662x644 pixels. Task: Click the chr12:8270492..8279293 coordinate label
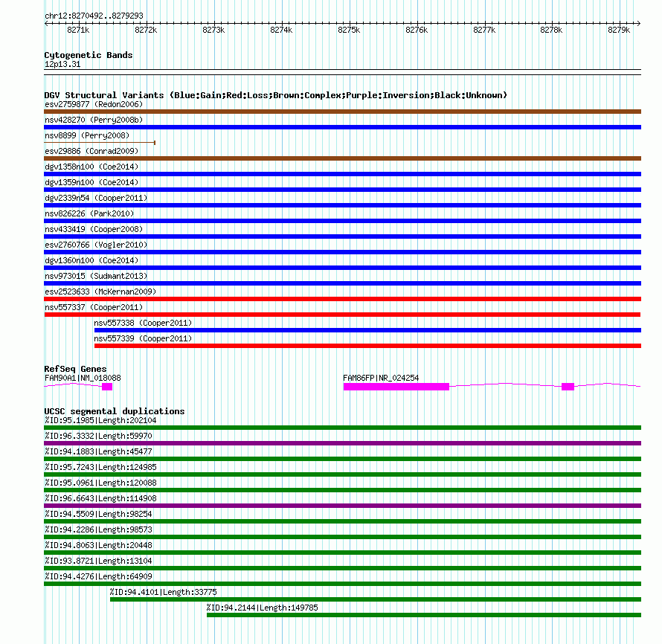tap(94, 16)
